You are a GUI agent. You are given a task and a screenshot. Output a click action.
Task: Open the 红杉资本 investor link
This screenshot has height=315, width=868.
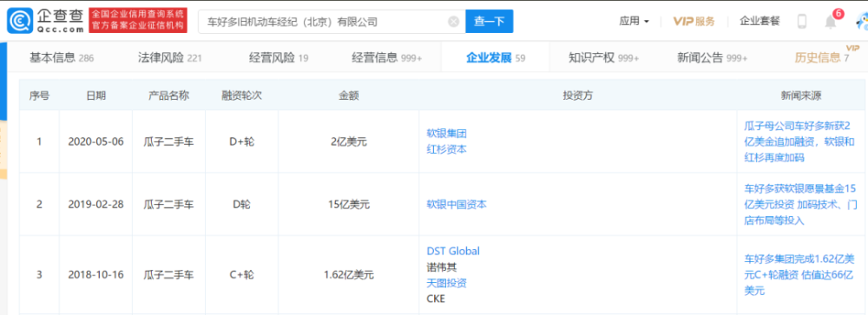pos(446,150)
